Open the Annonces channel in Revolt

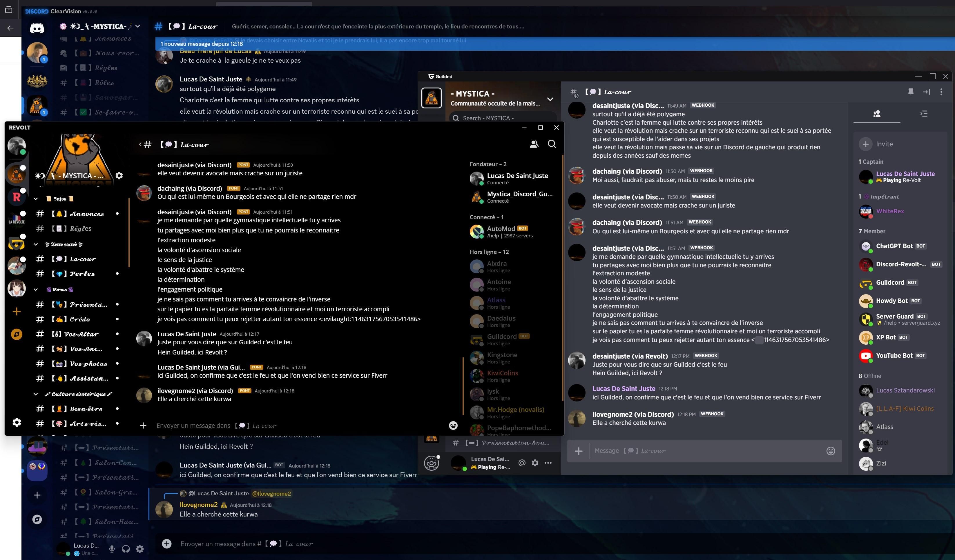pos(78,214)
